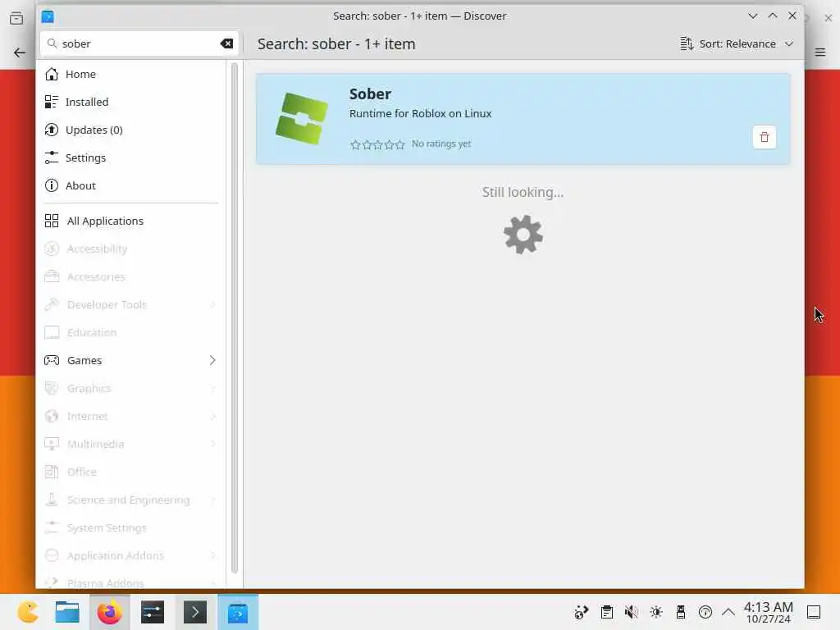Screen dimensions: 840x630
Task: Click the Discover window title bar icon
Action: pos(48,16)
